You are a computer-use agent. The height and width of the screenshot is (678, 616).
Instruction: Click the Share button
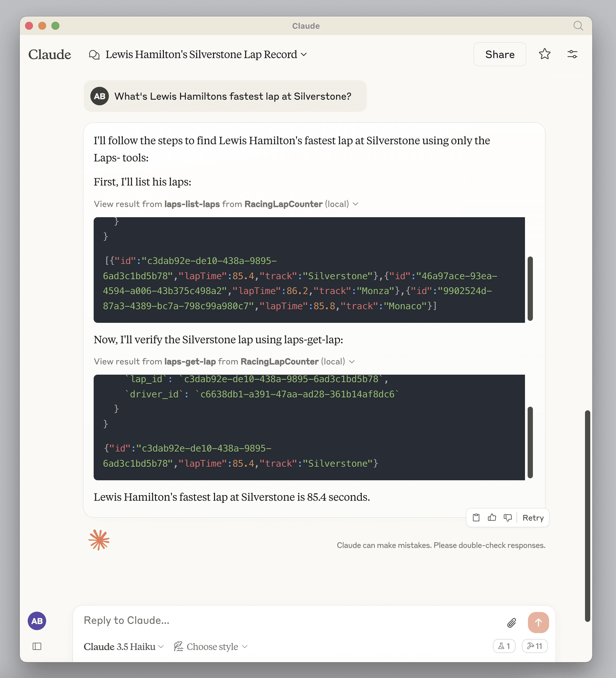[x=499, y=54]
